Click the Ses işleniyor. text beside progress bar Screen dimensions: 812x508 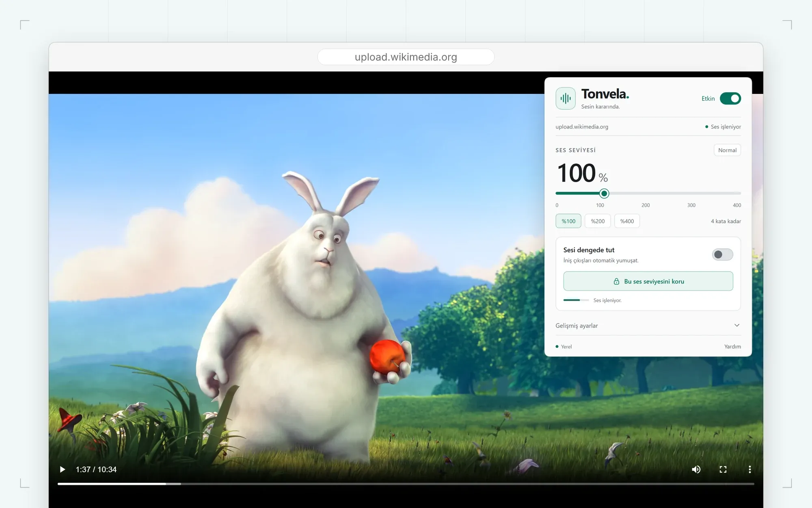[x=607, y=300]
